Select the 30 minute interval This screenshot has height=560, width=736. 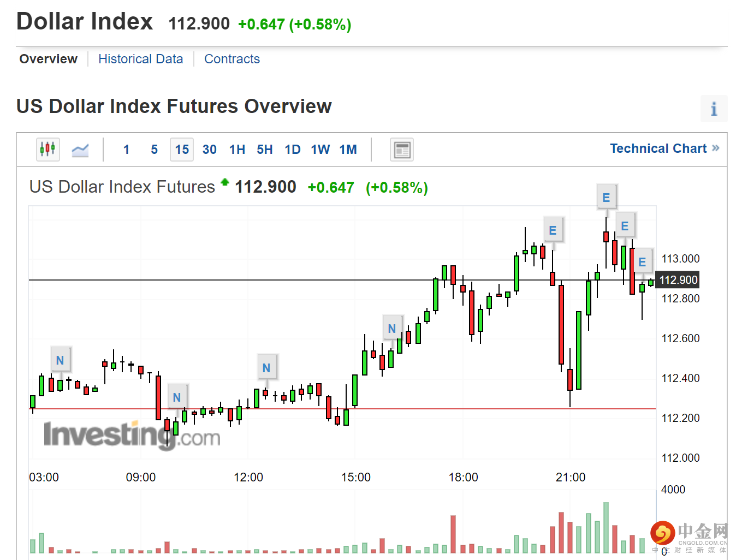209,150
